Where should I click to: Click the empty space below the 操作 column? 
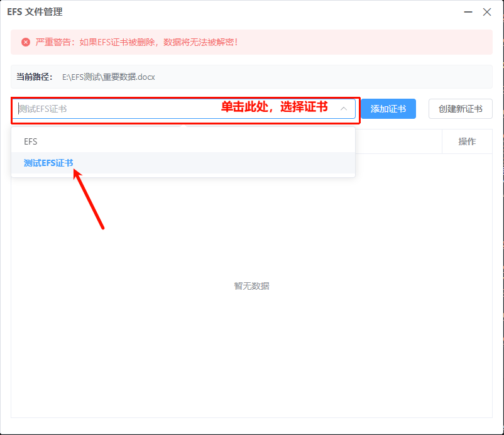point(467,251)
